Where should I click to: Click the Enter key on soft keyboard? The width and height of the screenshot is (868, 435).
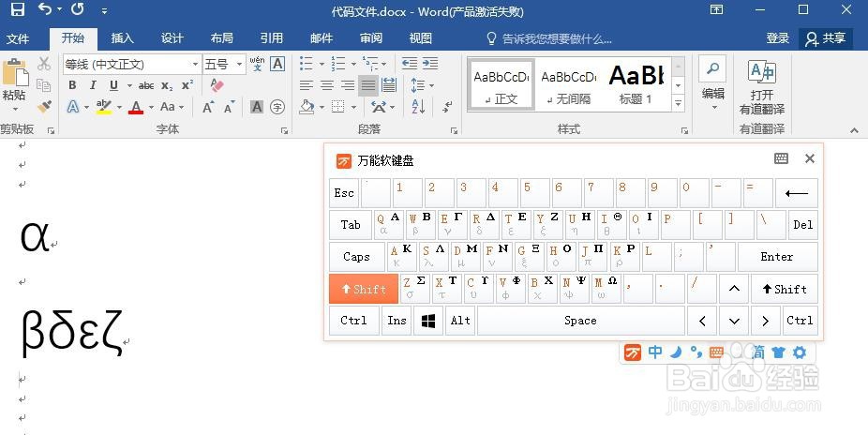777,257
